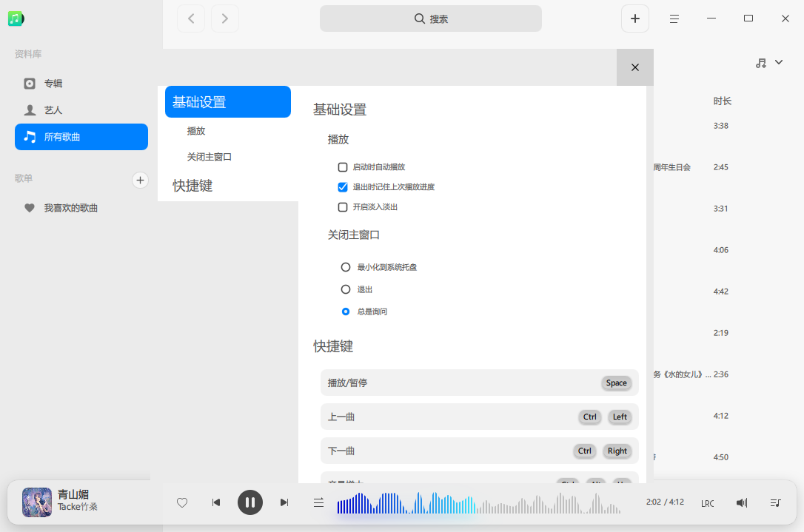The width and height of the screenshot is (804, 532).
Task: Open the 我喜欢的歌曲 playlist
Action: (x=81, y=208)
